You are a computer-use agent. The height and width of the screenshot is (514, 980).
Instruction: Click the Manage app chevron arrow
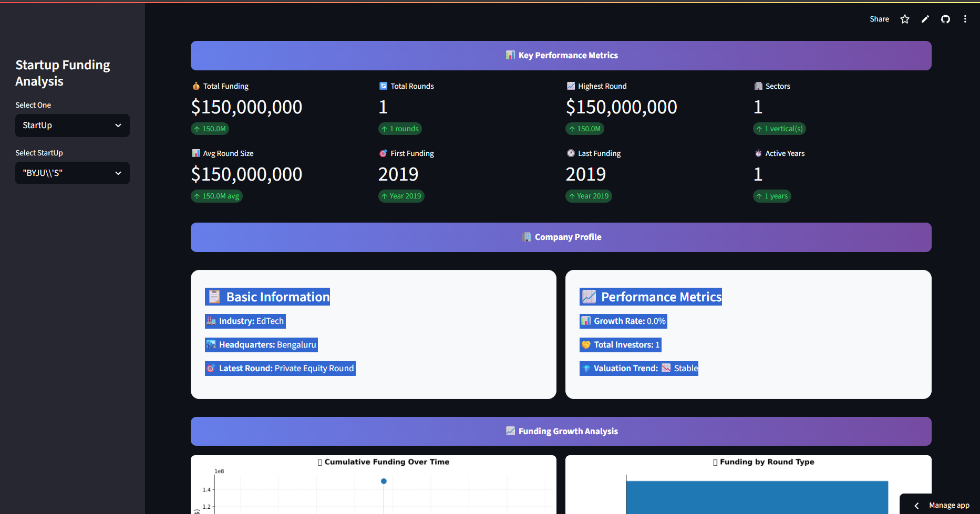(916, 506)
